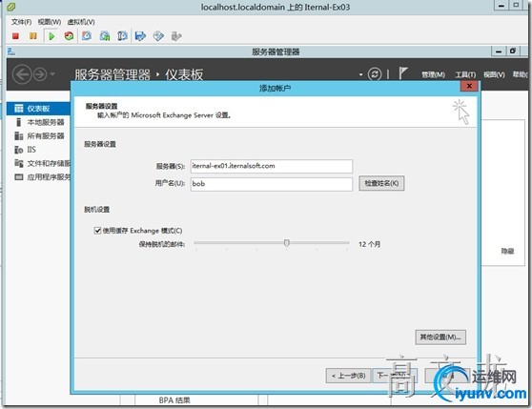This screenshot has height=409, width=532.
Task: Click the green play VM toolbar icon
Action: coord(51,36)
